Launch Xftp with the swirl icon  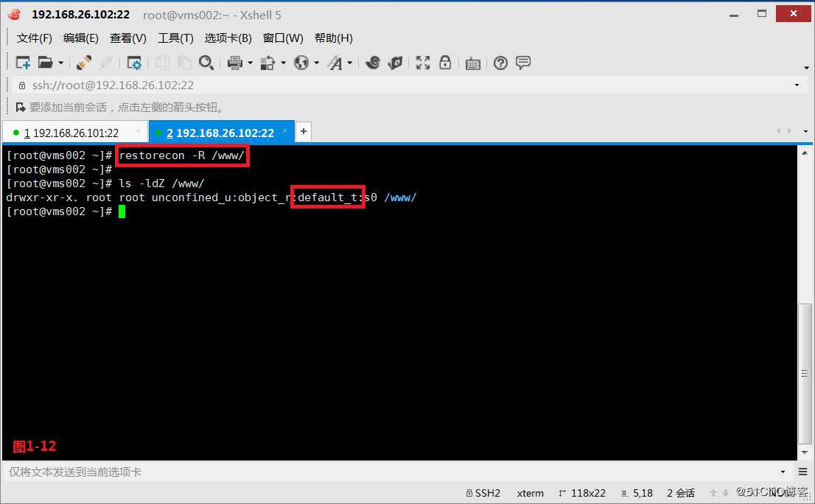click(x=373, y=63)
